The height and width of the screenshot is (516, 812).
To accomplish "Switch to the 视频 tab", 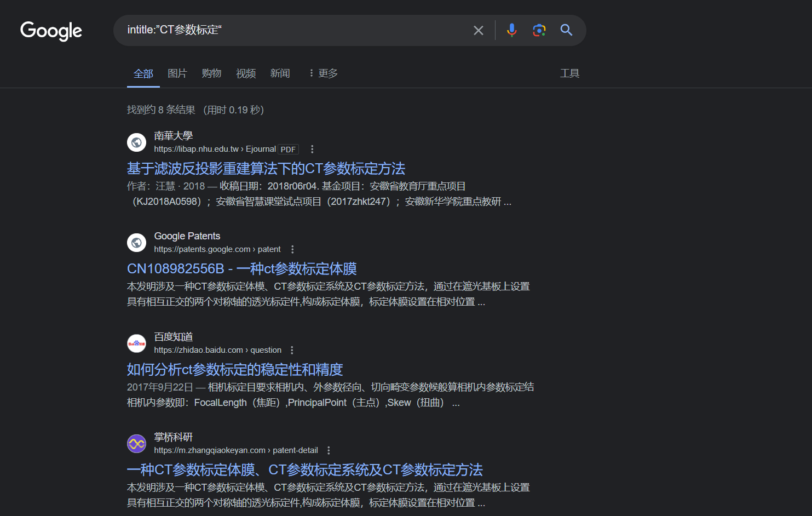I will click(246, 73).
